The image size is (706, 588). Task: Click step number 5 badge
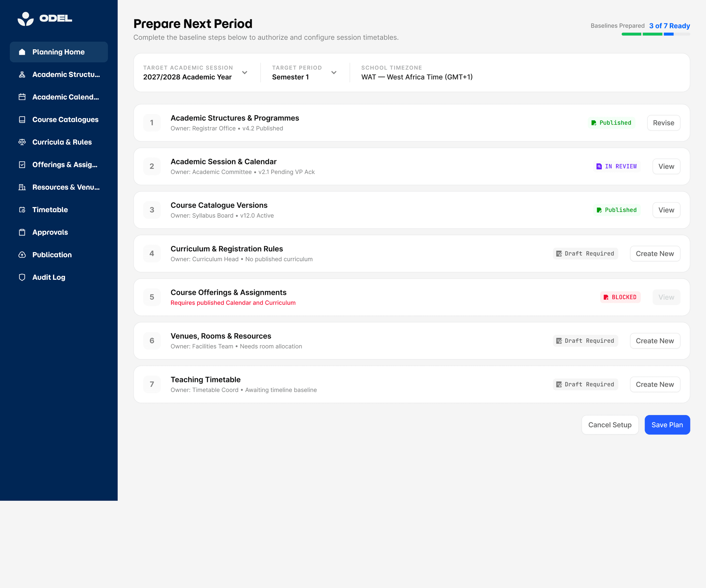152,297
